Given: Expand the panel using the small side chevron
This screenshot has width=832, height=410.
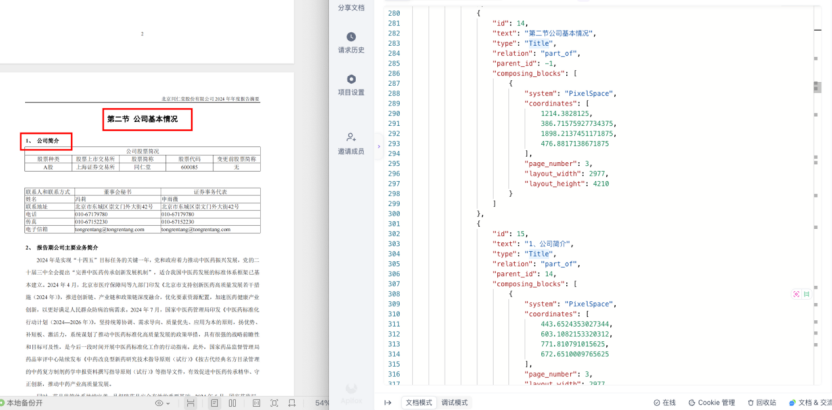Looking at the screenshot, I should pos(379,146).
